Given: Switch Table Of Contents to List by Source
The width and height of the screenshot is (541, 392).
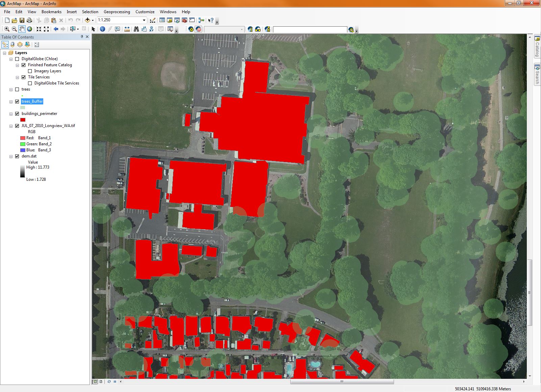Looking at the screenshot, I should pyautogui.click(x=13, y=44).
